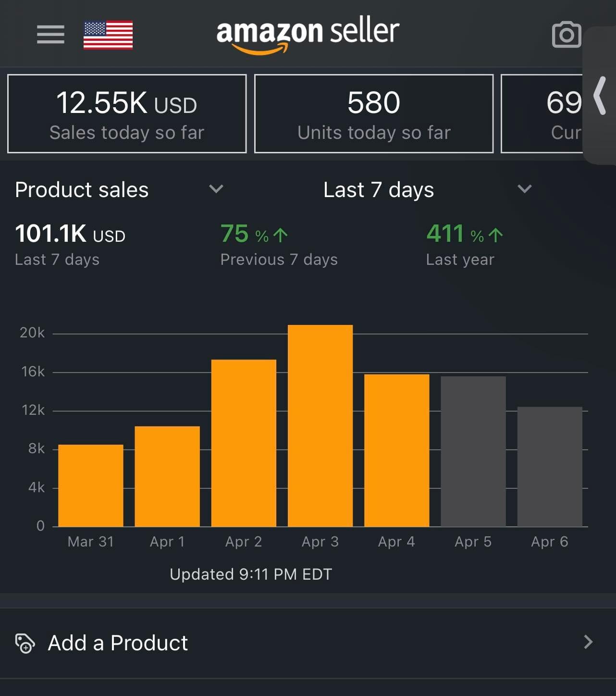The width and height of the screenshot is (616, 696).
Task: Tap the US flag marketplace icon
Action: click(109, 34)
